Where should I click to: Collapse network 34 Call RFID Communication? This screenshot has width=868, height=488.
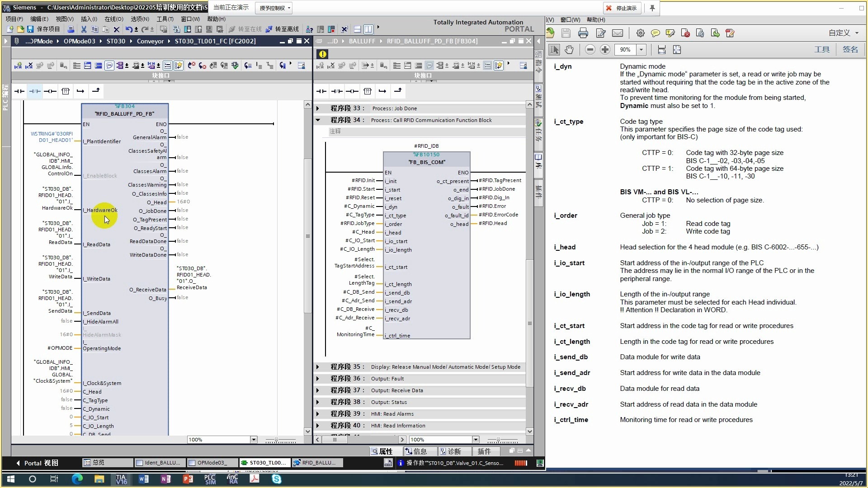318,120
